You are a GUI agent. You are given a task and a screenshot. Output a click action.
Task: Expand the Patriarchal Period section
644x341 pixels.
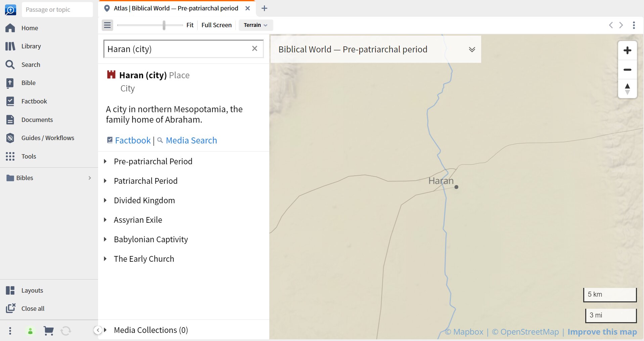[145, 181]
